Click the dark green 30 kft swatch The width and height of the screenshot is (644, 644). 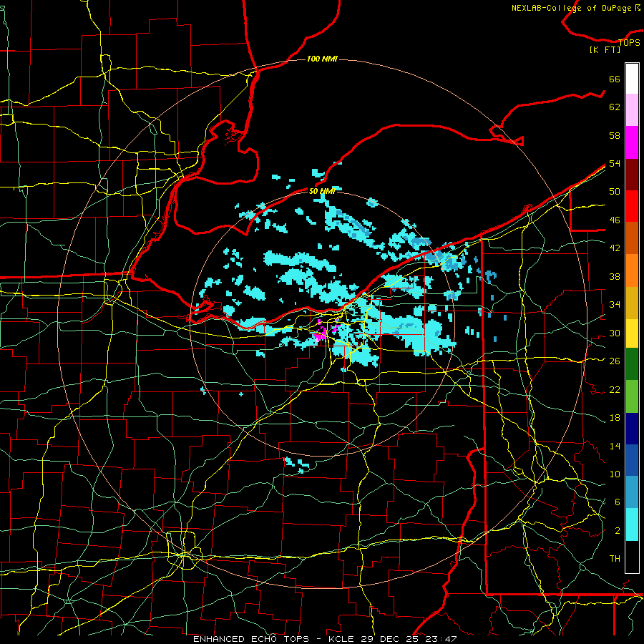(x=632, y=364)
